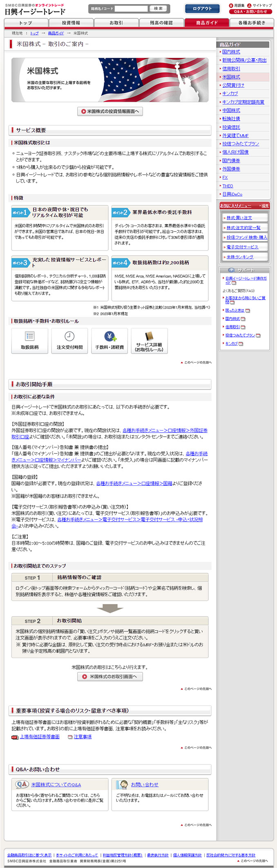This screenshot has width=277, height=868.
Task: Open the 取扱銘柄 list icon button
Action: pyautogui.click(x=29, y=336)
